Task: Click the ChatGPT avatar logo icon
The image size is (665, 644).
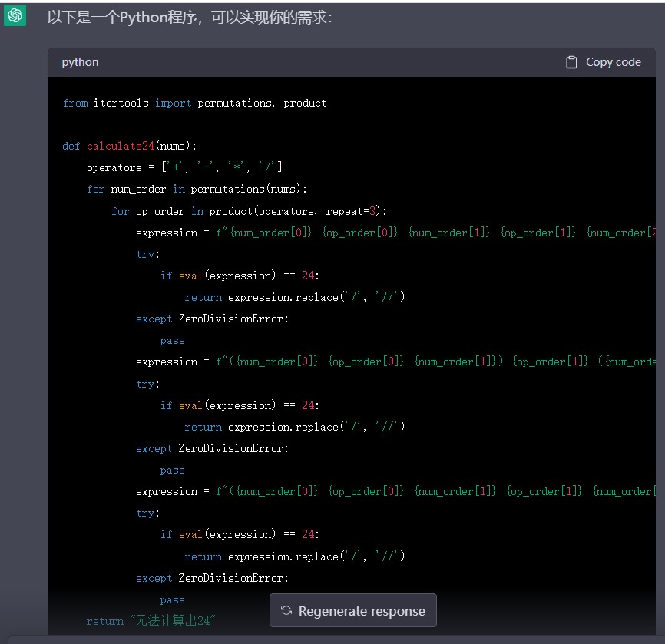Action: pyautogui.click(x=15, y=15)
